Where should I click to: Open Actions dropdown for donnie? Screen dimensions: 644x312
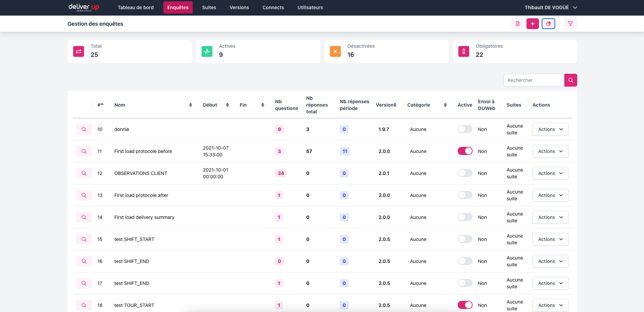(x=550, y=129)
